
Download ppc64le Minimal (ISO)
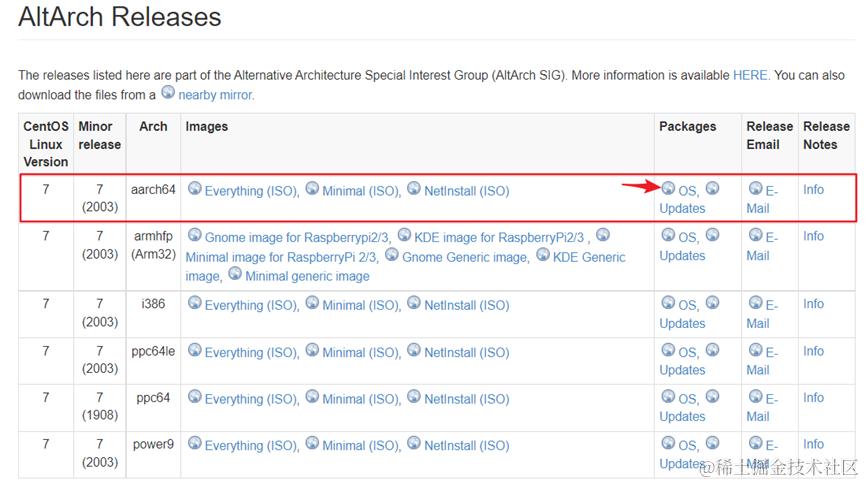coord(361,353)
